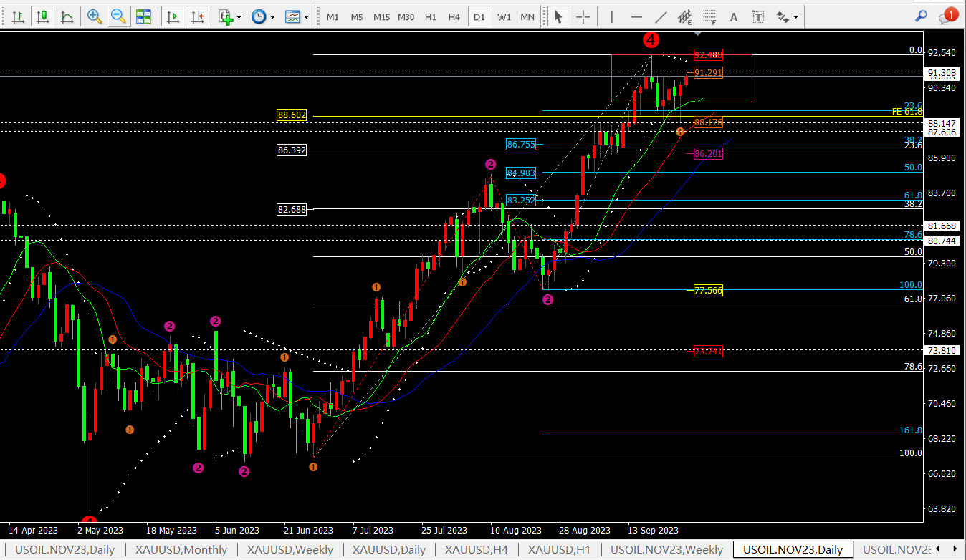Select the M5 timeframe
This screenshot has height=560, width=966.
click(x=357, y=16)
